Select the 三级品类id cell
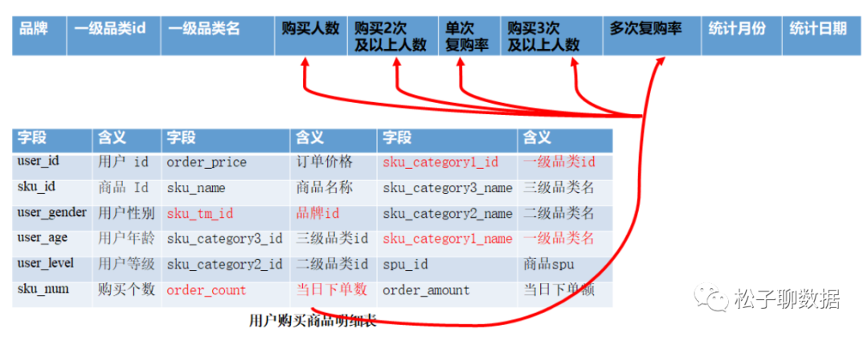The image size is (868, 337). [x=334, y=244]
